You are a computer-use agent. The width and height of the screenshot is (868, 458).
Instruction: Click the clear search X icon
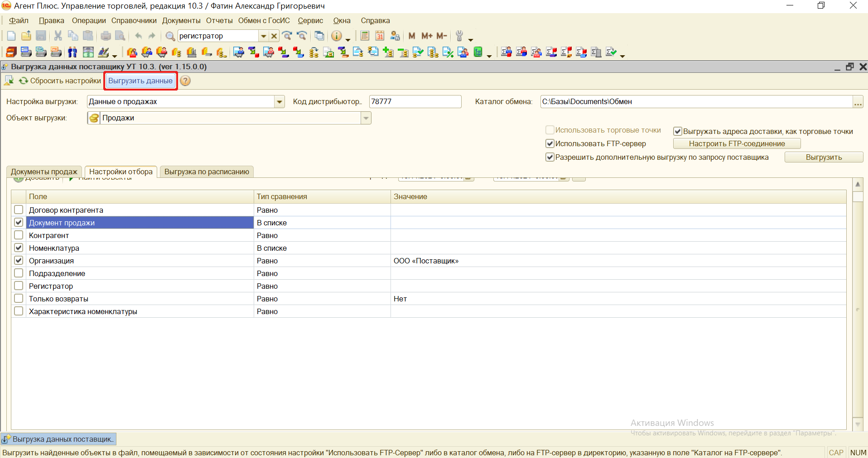(x=274, y=36)
